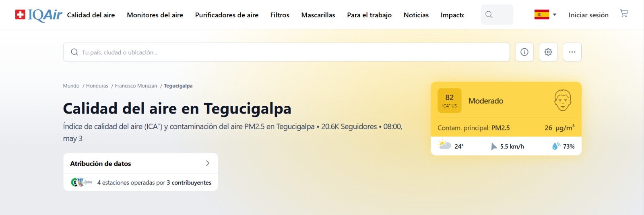Click the magnifier inside location search
The width and height of the screenshot is (644, 215).
tap(74, 52)
